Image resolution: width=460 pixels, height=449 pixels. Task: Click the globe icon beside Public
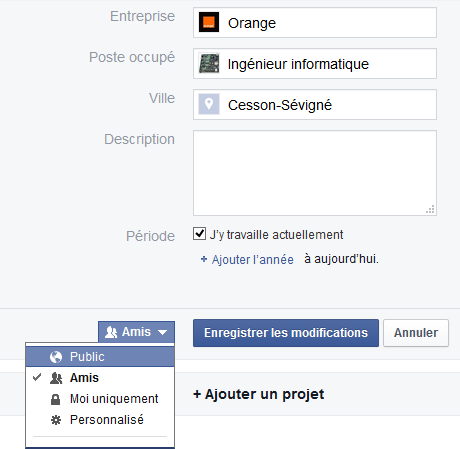pyautogui.click(x=56, y=357)
